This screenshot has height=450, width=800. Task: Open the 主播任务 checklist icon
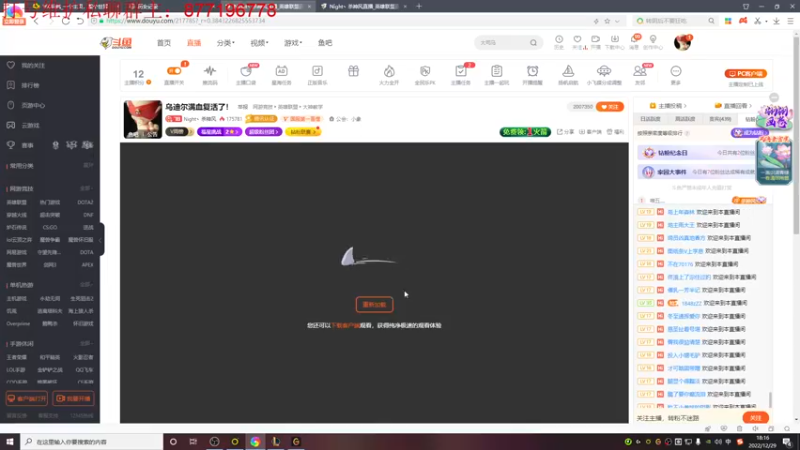461,71
